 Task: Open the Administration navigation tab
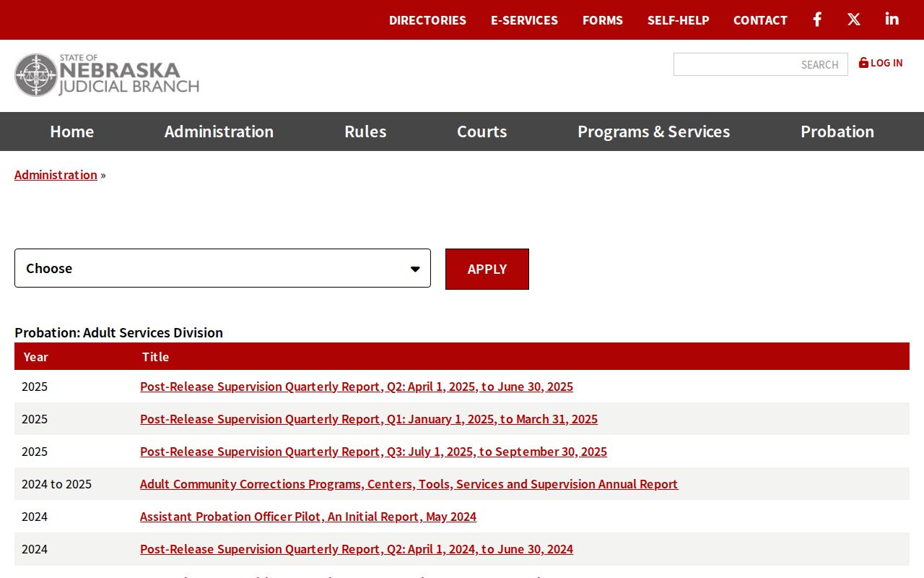[219, 131]
